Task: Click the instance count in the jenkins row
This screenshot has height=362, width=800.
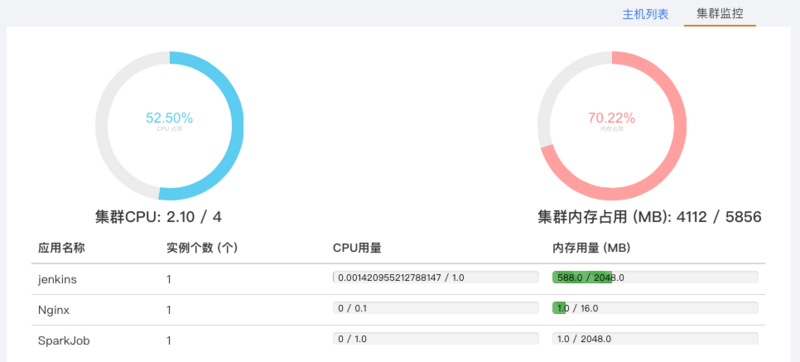Action: coord(169,279)
